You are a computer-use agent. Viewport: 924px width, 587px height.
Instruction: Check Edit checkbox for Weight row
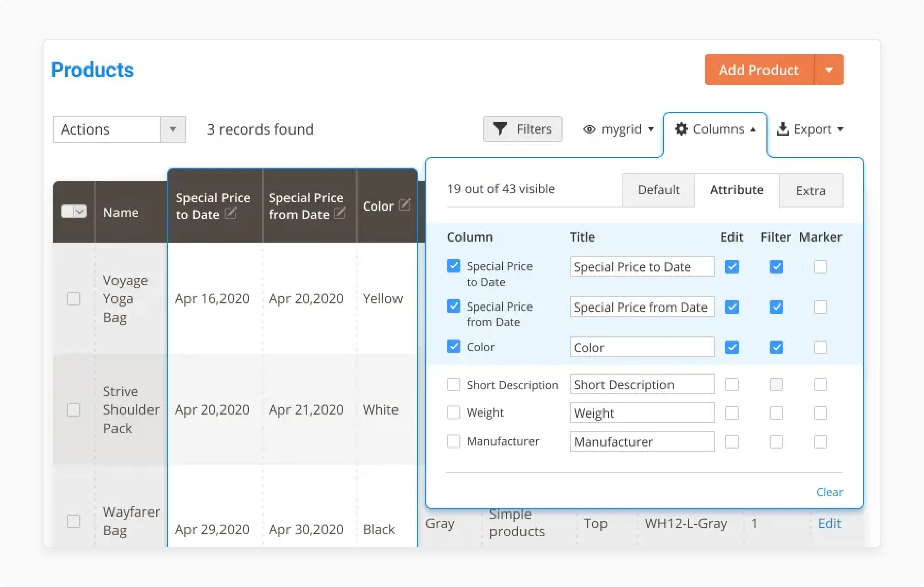[x=732, y=413]
